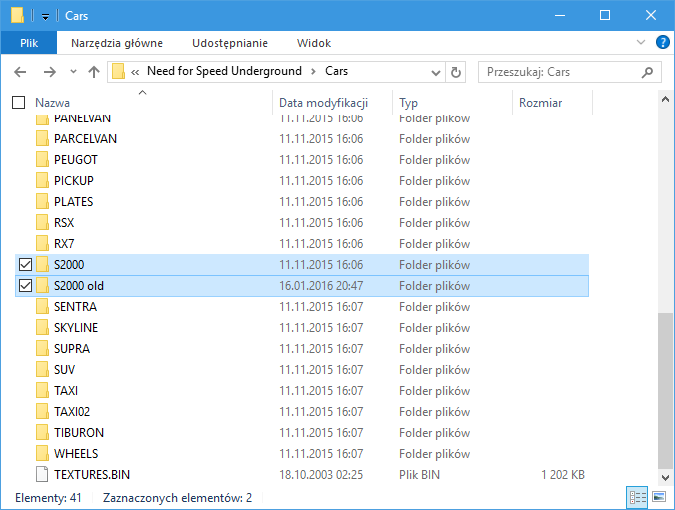675x510 pixels.
Task: Click the TEXTURES.BIN file icon
Action: coord(42,475)
